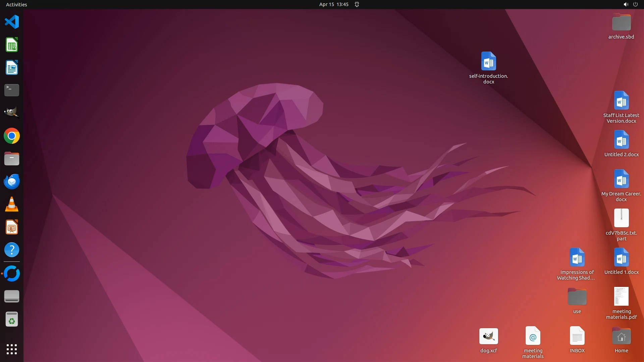This screenshot has height=362, width=644.
Task: Click the Activities button
Action: pos(16,4)
